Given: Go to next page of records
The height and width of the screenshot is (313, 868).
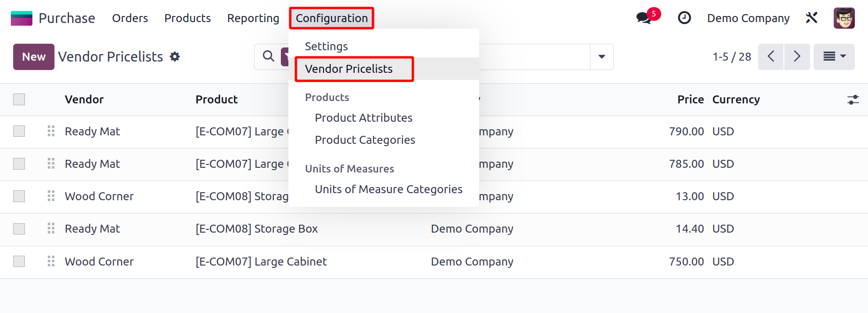Looking at the screenshot, I should pyautogui.click(x=797, y=57).
